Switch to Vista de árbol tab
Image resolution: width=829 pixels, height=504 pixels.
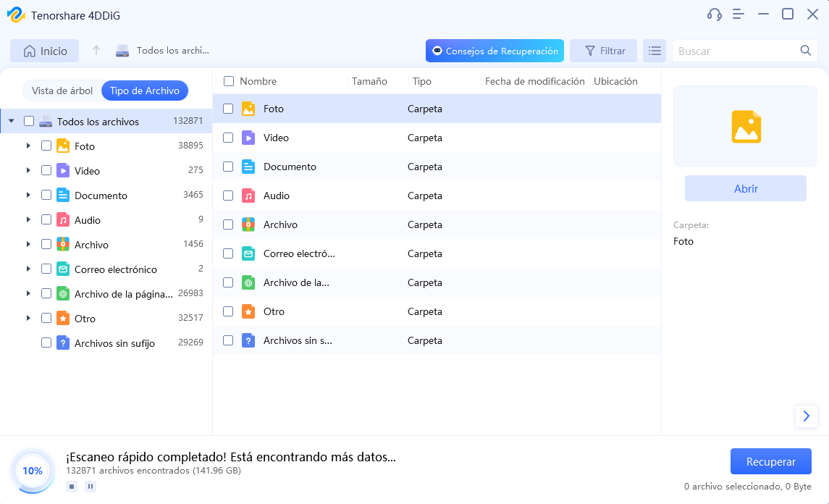tap(62, 91)
